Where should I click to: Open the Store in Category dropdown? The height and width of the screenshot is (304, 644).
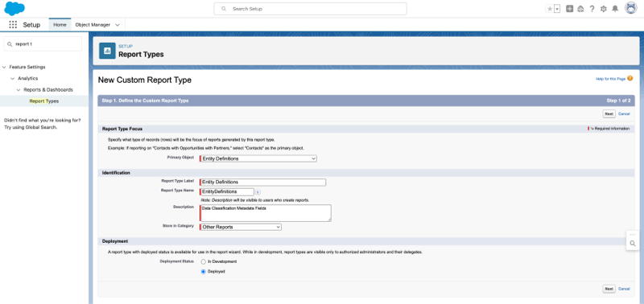click(x=241, y=227)
